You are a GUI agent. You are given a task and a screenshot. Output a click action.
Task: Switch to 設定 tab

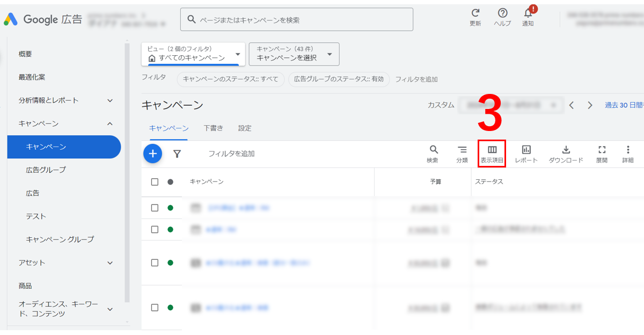[245, 128]
